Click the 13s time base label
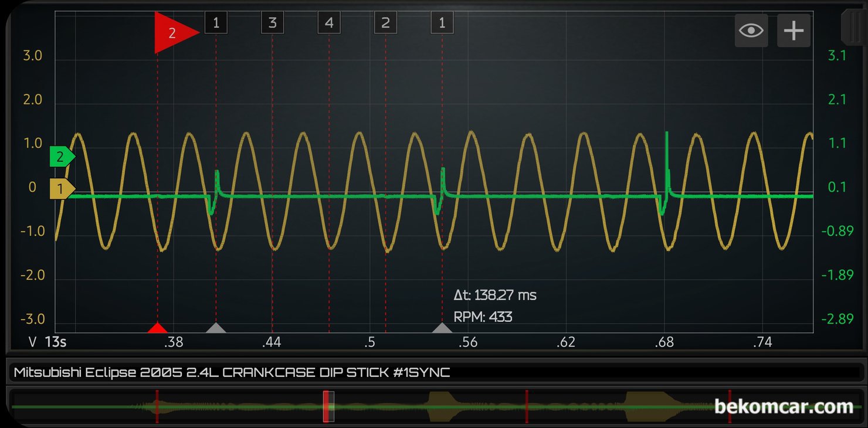Viewport: 868px width, 428px height. click(56, 342)
